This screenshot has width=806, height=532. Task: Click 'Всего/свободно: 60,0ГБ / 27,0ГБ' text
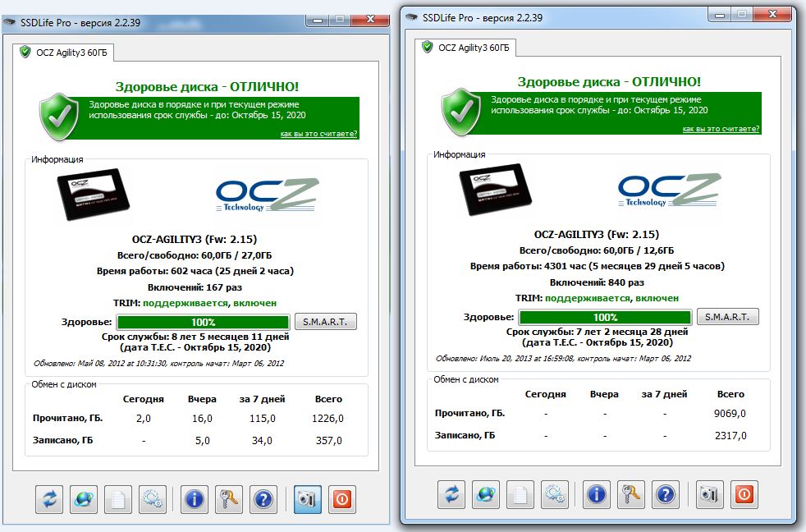(x=195, y=255)
